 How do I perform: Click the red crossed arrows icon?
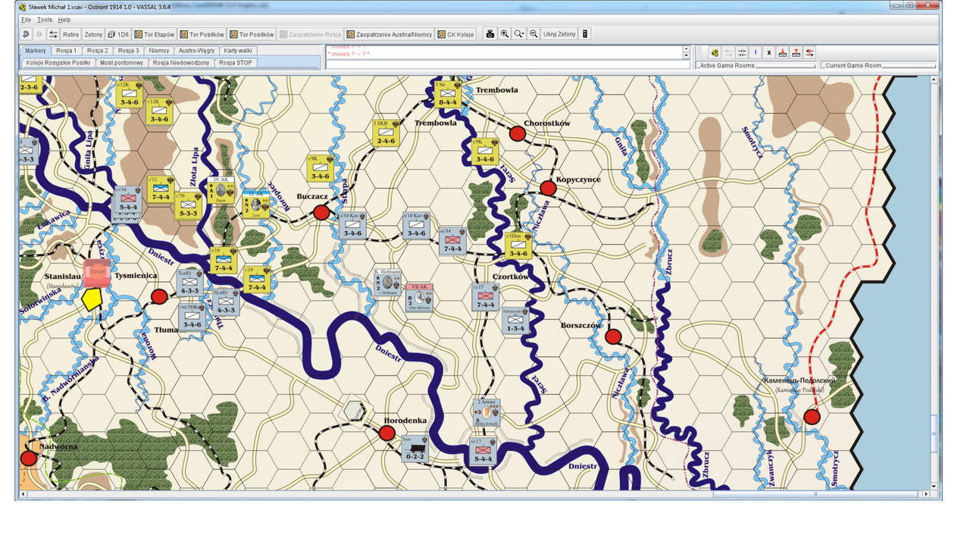[x=810, y=52]
